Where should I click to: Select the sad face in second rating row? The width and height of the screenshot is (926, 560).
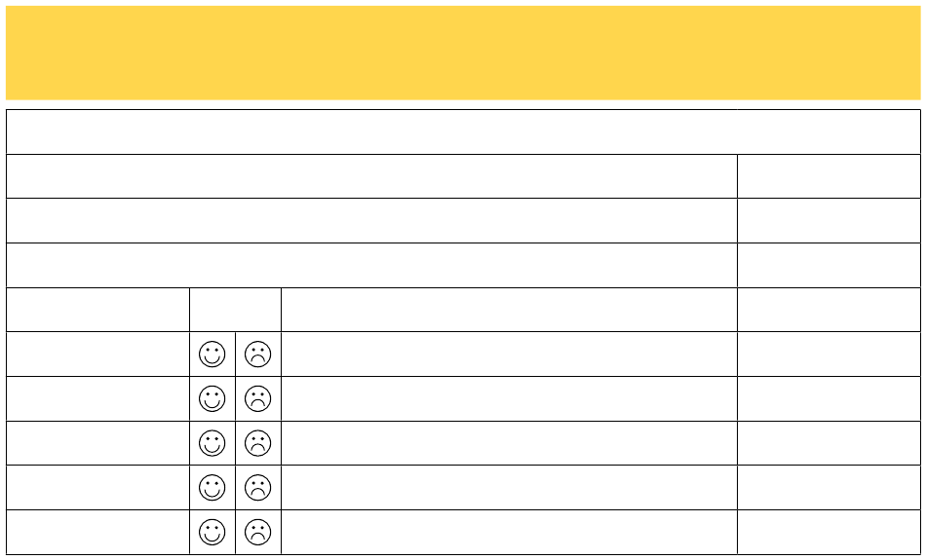point(258,399)
